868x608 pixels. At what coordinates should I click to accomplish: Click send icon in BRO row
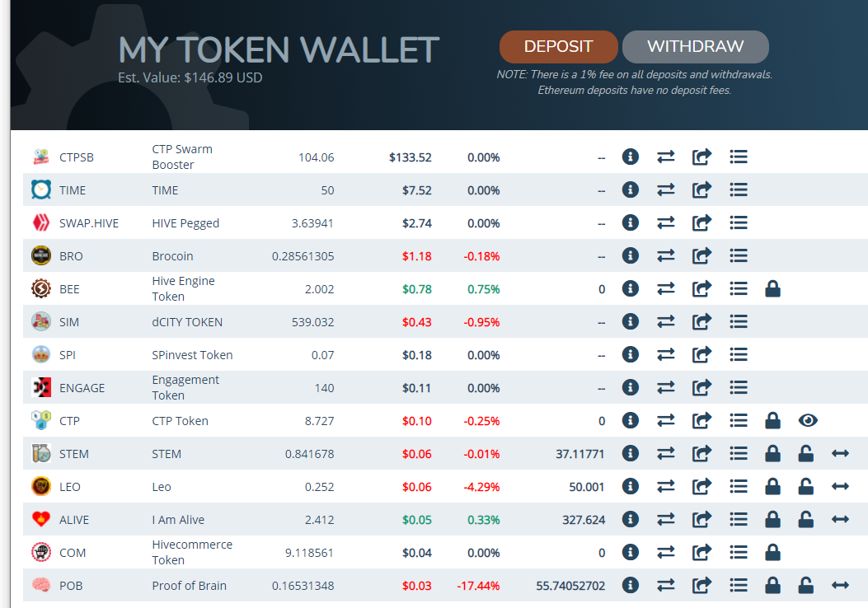pos(701,255)
